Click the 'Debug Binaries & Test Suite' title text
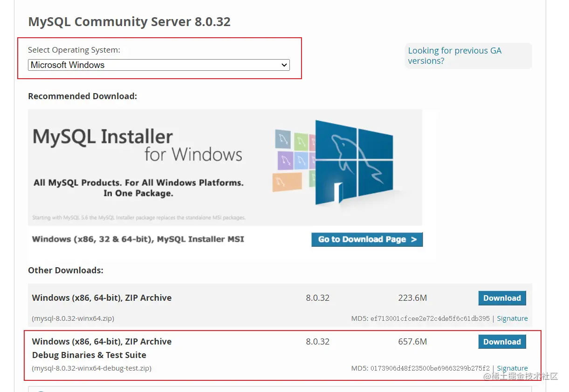 89,355
